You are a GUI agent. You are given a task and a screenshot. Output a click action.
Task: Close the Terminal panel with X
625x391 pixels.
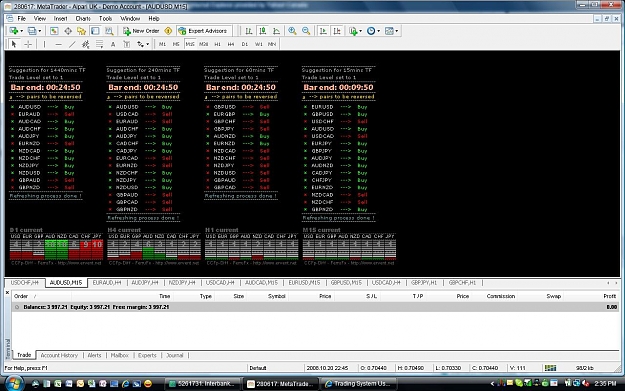point(7,293)
